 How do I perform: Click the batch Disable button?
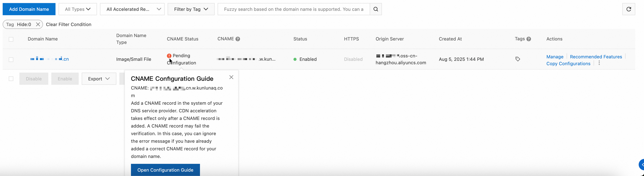34,79
